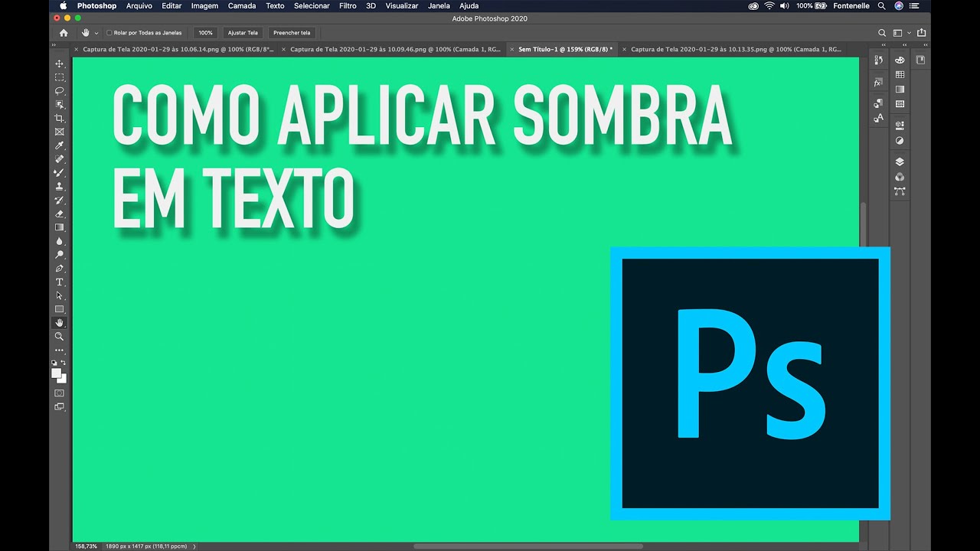The height and width of the screenshot is (551, 980).
Task: Select the Path Selection tool
Action: 59,295
